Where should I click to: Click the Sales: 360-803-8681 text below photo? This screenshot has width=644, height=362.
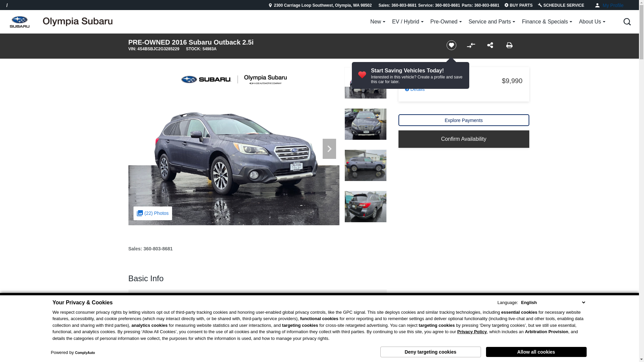pos(150,249)
